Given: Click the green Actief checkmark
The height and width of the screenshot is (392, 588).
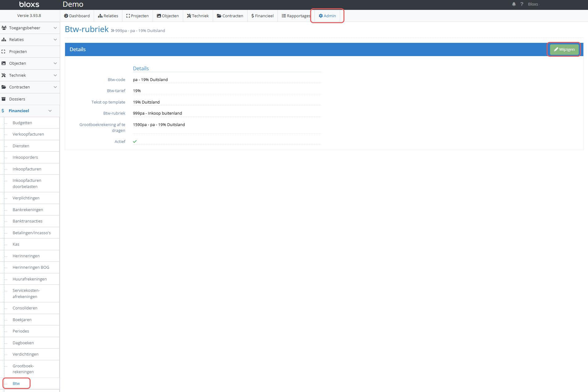Looking at the screenshot, I should tap(135, 141).
